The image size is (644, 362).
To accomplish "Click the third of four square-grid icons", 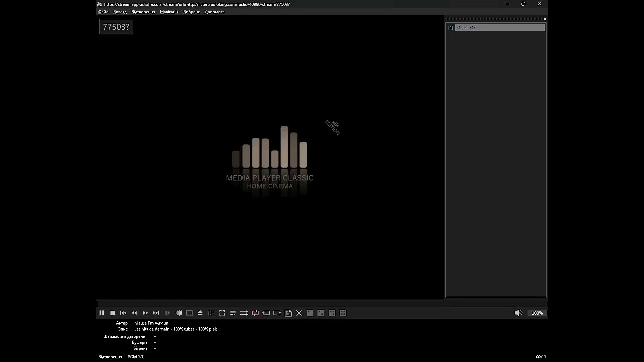I will tap(332, 313).
